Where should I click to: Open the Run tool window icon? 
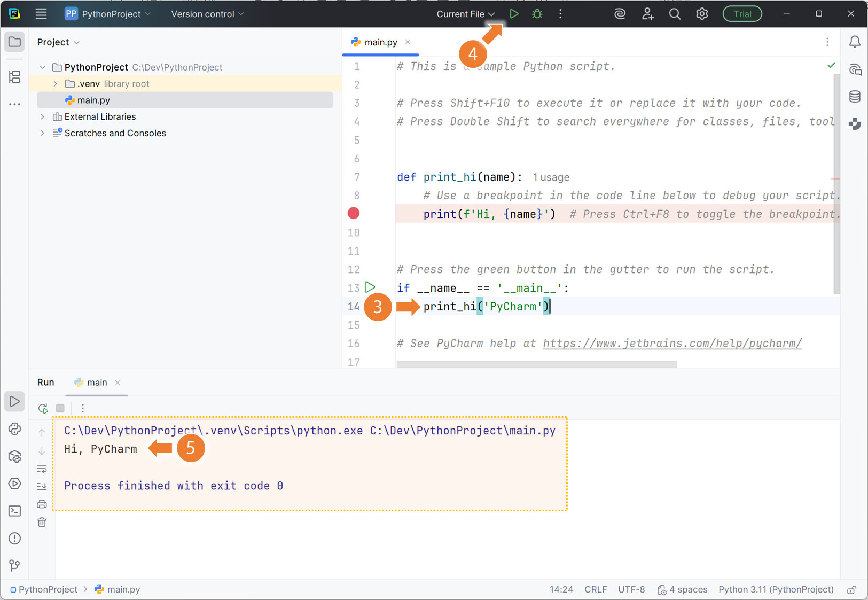pos(15,401)
